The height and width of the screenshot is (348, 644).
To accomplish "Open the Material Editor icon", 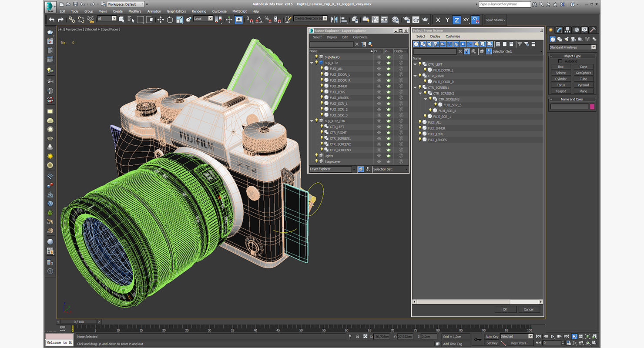I will 396,20.
